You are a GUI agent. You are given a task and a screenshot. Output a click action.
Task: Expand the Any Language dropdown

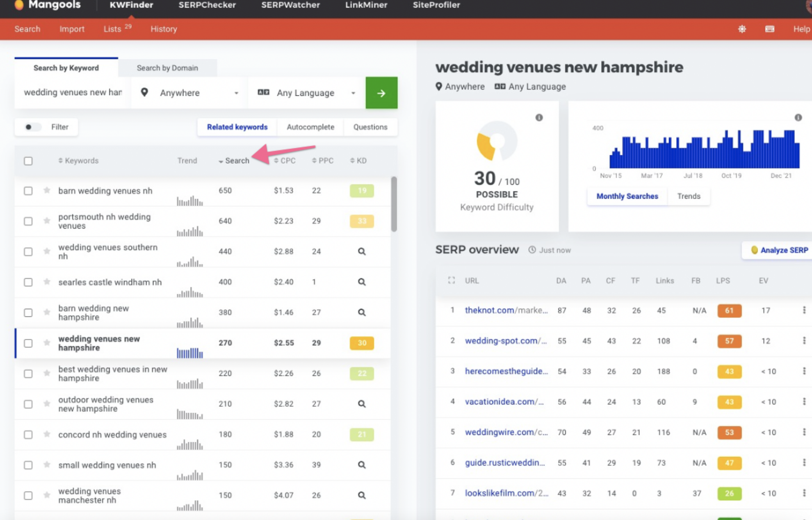point(306,93)
